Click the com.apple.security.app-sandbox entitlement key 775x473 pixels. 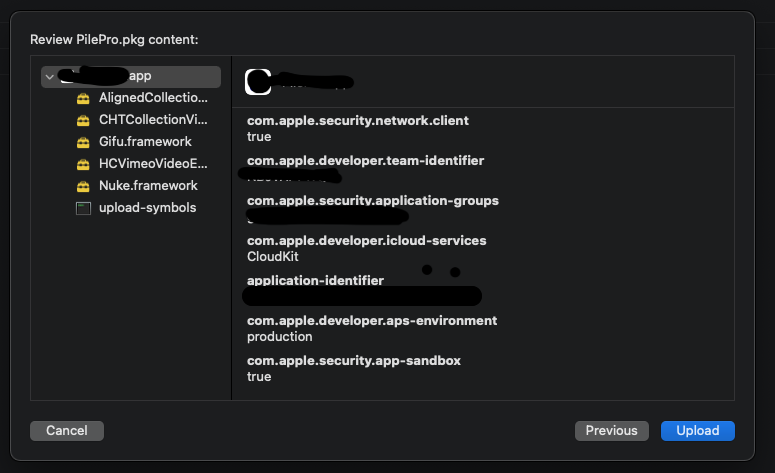[x=353, y=361]
